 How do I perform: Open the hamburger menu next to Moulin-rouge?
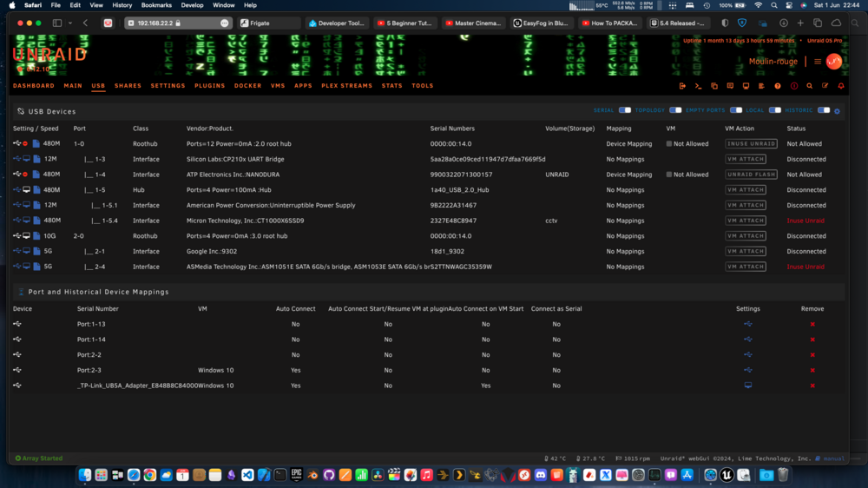(818, 62)
